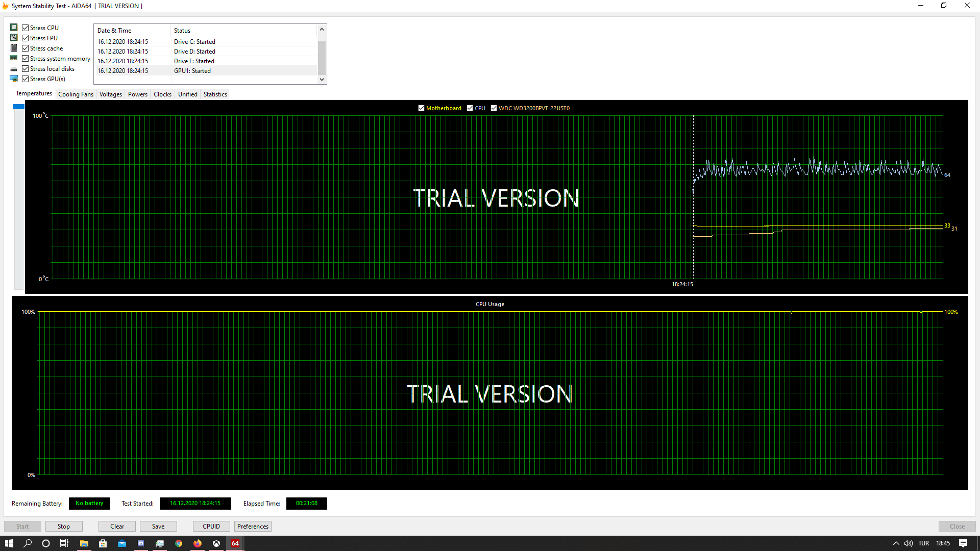Screen dimensions: 980x551
Task: Click the blue vertical graph slider
Action: coord(19,107)
